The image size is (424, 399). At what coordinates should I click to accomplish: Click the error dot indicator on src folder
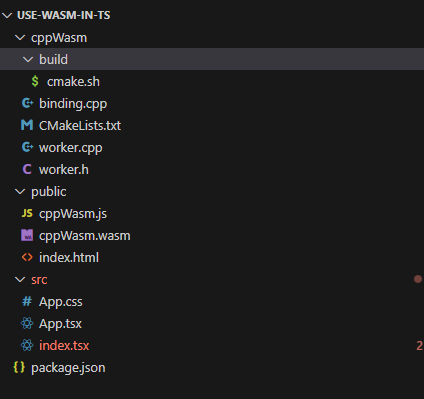coord(418,279)
